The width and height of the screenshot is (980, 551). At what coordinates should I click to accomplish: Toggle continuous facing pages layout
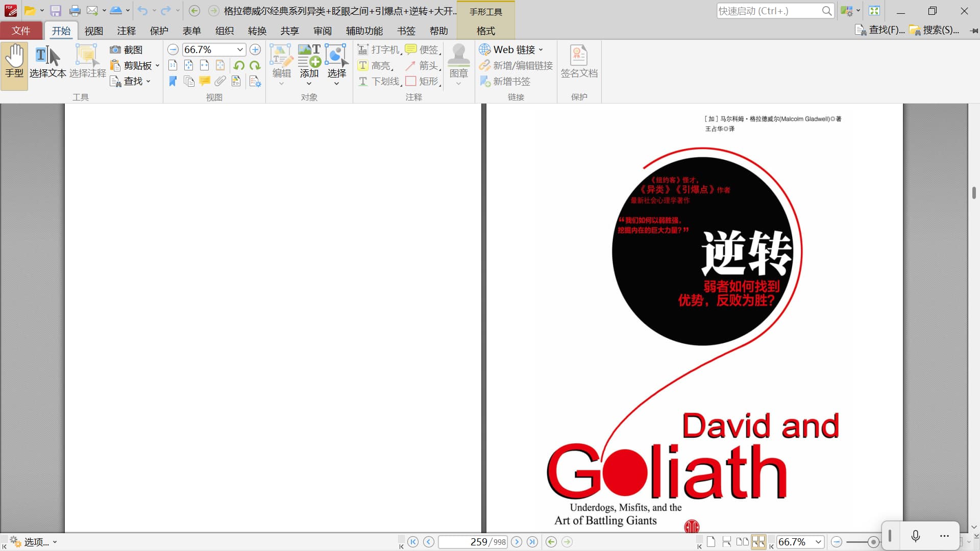click(758, 542)
